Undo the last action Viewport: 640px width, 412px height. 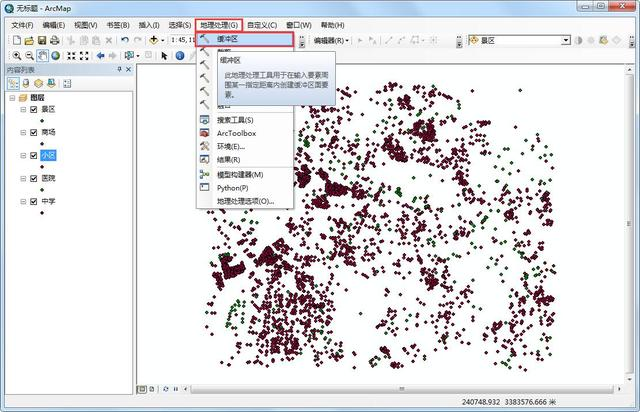coord(125,40)
